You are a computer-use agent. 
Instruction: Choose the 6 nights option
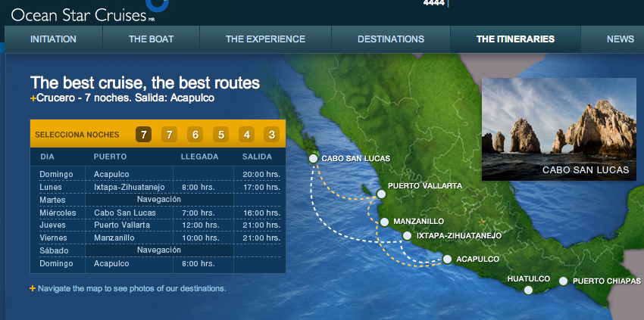click(195, 135)
